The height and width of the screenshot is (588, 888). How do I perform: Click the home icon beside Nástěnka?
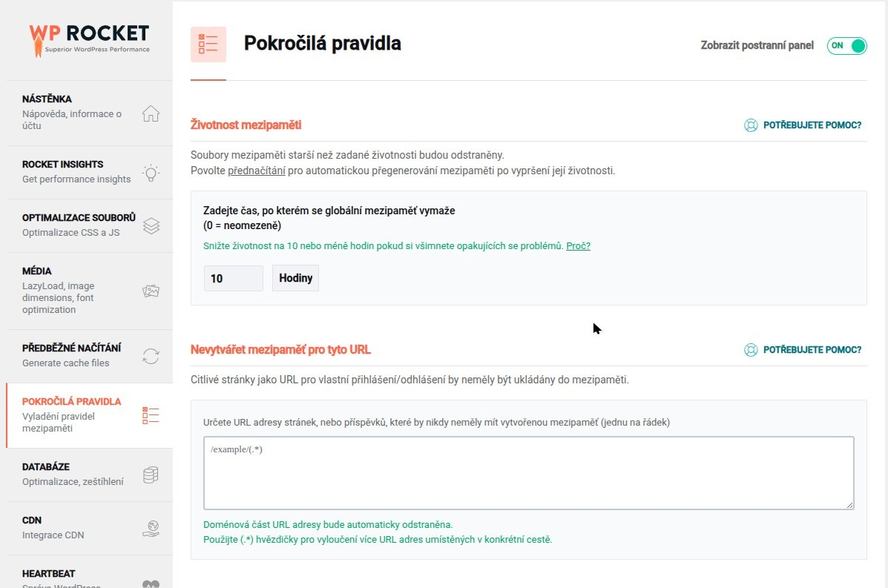click(x=151, y=113)
